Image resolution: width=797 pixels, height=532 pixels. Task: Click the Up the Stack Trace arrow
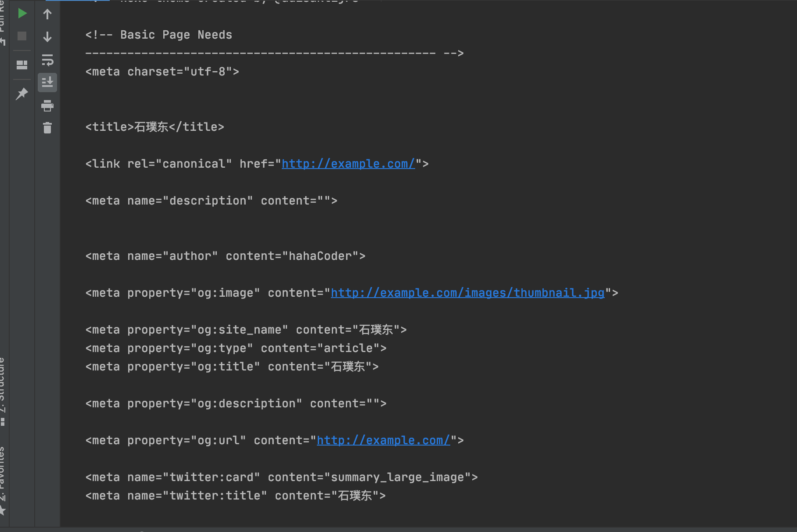click(47, 14)
